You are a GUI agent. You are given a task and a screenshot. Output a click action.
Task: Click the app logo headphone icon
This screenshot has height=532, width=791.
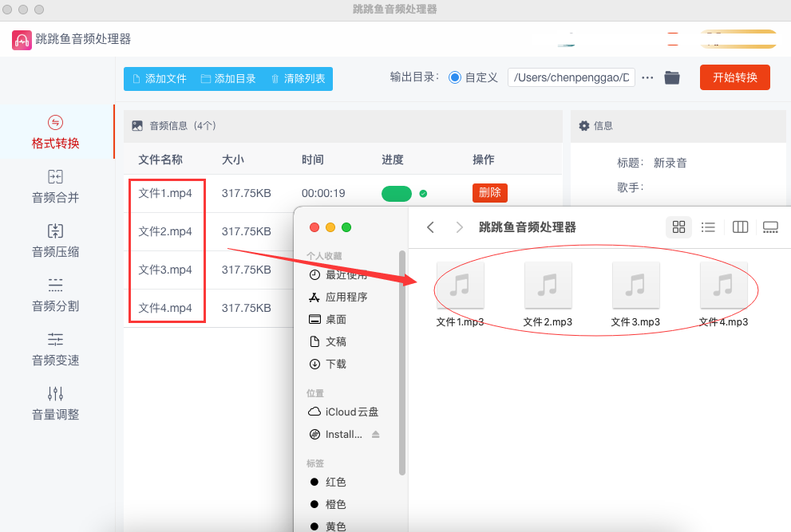(22, 40)
